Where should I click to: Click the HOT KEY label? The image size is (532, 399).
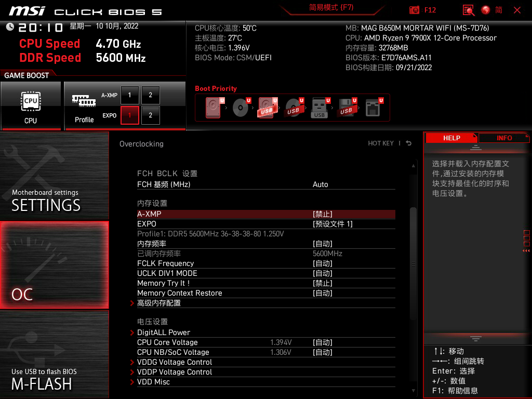click(381, 143)
